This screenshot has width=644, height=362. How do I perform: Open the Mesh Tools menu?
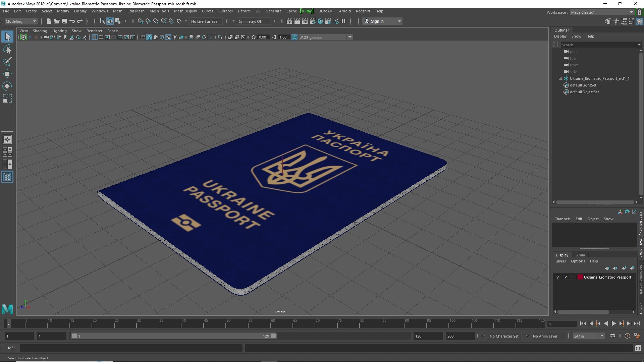click(159, 11)
